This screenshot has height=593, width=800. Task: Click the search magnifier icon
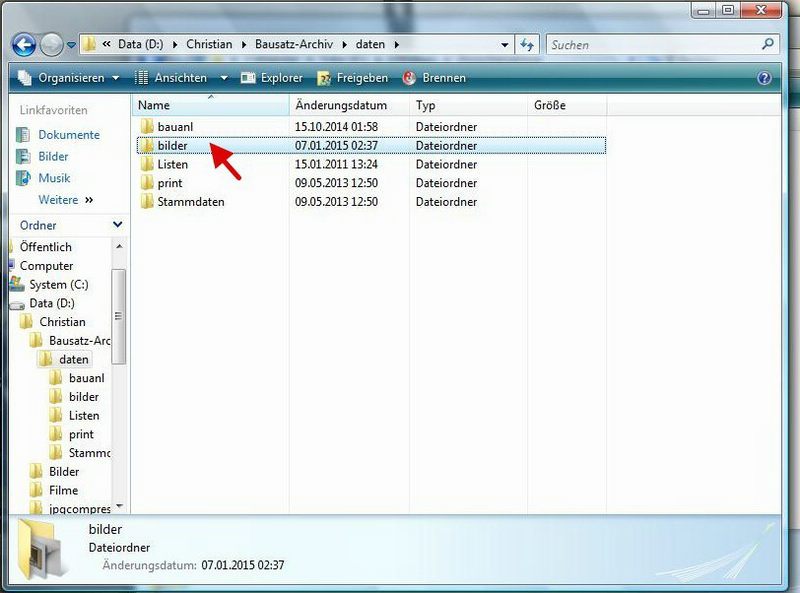click(768, 44)
